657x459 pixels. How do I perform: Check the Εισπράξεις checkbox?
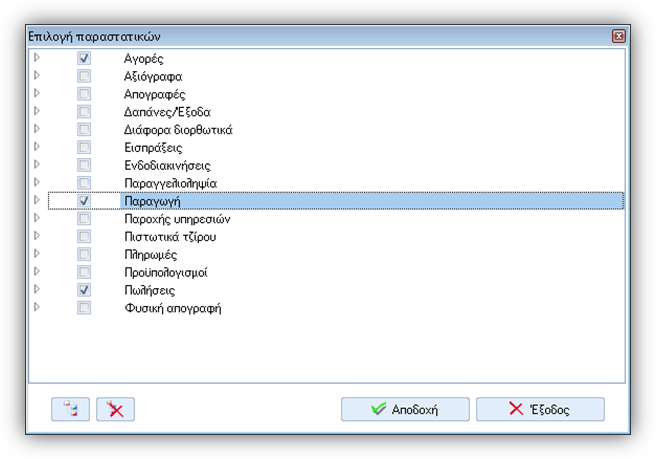click(84, 147)
